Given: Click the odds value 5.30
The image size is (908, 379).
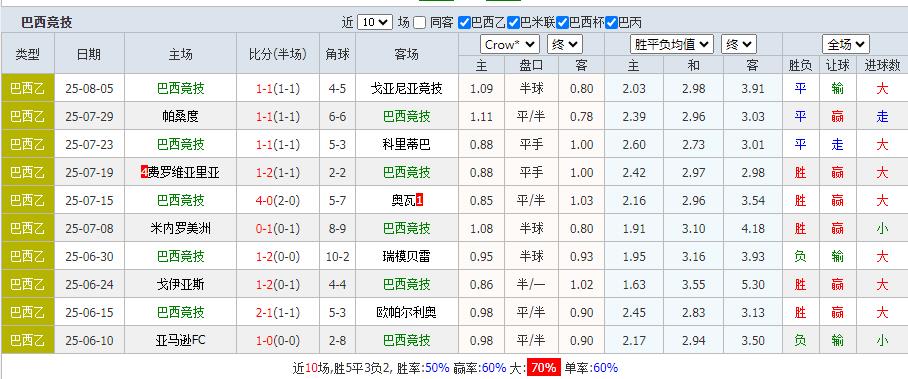Looking at the screenshot, I should point(753,285).
